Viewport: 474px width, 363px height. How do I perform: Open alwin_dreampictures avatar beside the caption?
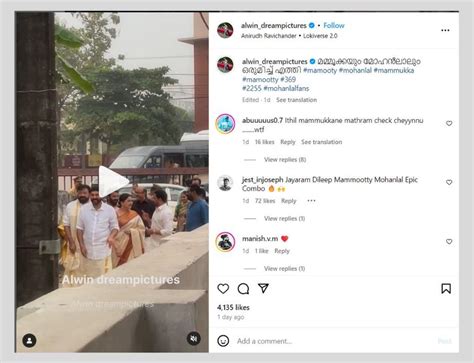[225, 64]
